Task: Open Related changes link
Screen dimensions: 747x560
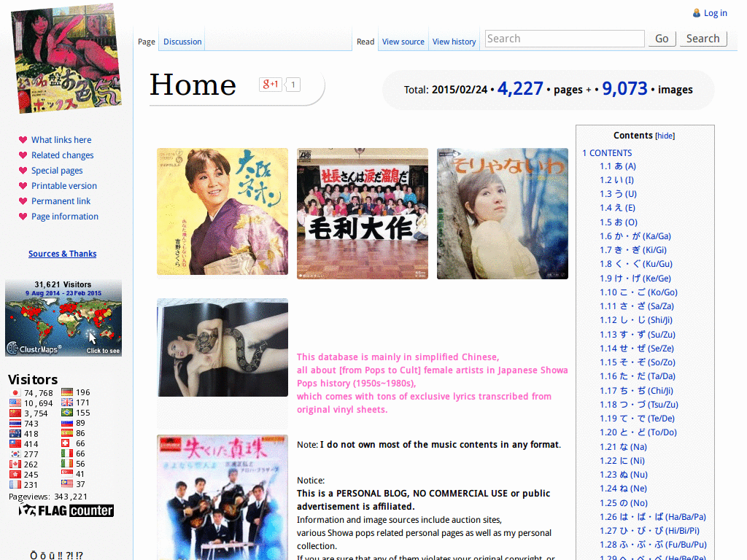Action: pos(63,155)
